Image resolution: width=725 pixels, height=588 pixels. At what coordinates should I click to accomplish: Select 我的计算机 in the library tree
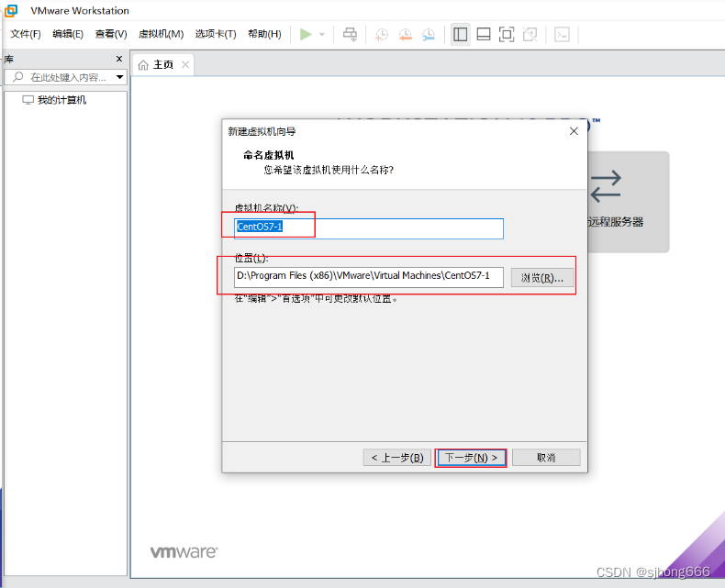coord(54,100)
